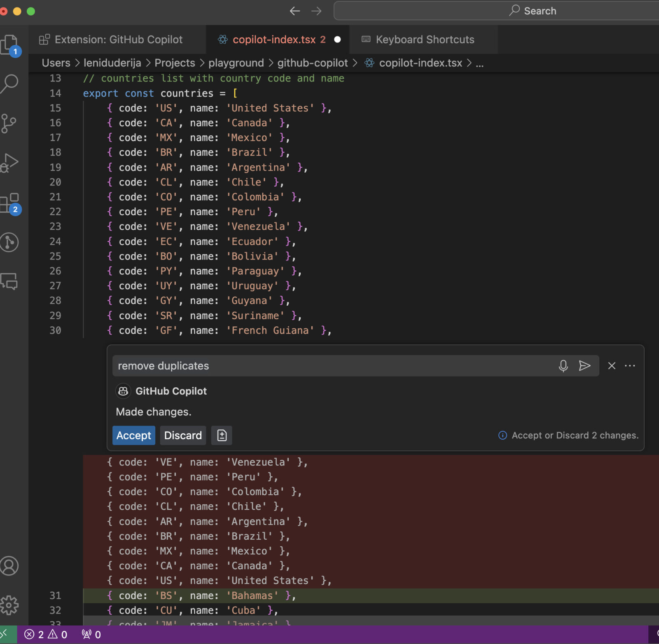Expand the playground breadcrumb folder
Image resolution: width=659 pixels, height=644 pixels.
click(x=236, y=63)
